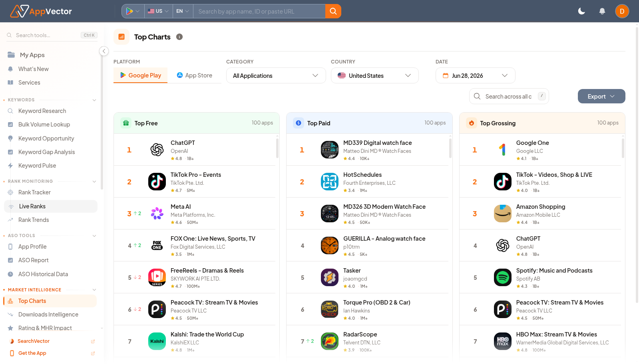Select the Google Play platform tab

pos(140,75)
